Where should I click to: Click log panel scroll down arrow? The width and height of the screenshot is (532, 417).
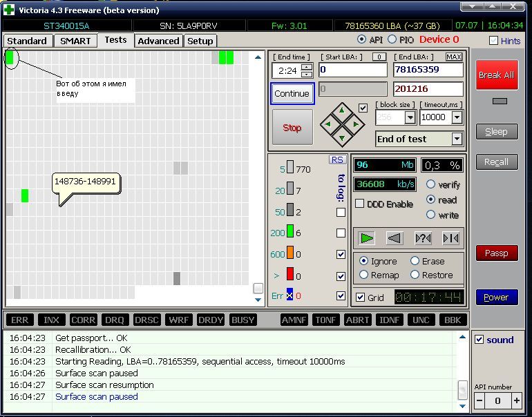click(462, 406)
